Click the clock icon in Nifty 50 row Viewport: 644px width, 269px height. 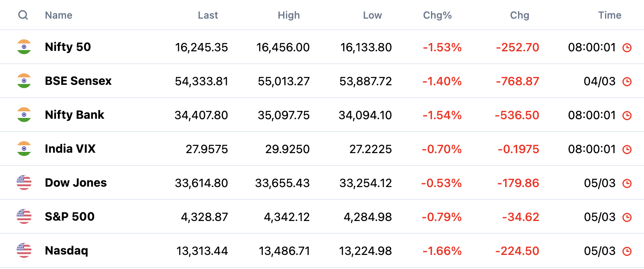pos(627,48)
